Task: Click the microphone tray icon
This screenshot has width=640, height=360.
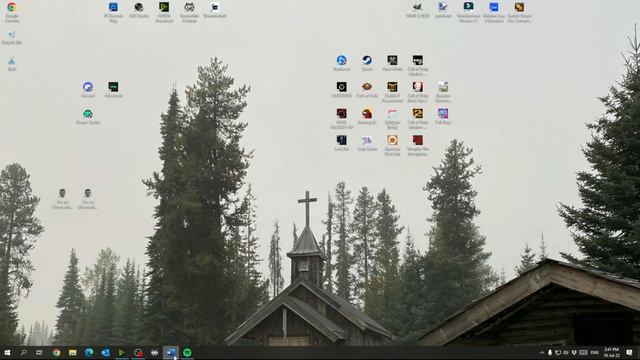Action: click(550, 353)
